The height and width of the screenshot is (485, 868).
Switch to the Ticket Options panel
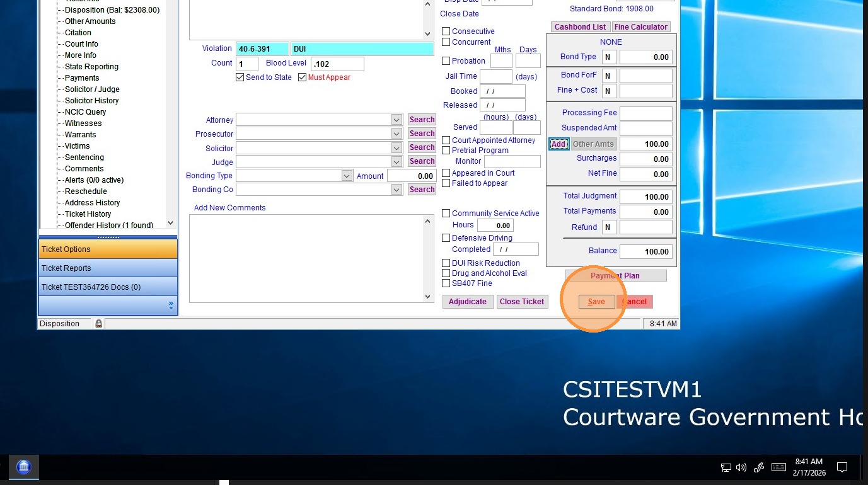point(108,249)
